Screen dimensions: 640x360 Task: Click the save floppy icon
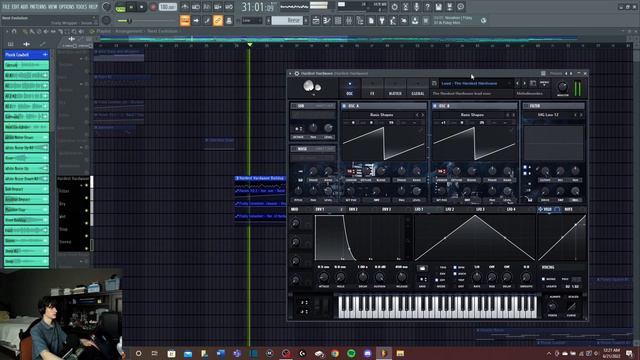pyautogui.click(x=438, y=7)
